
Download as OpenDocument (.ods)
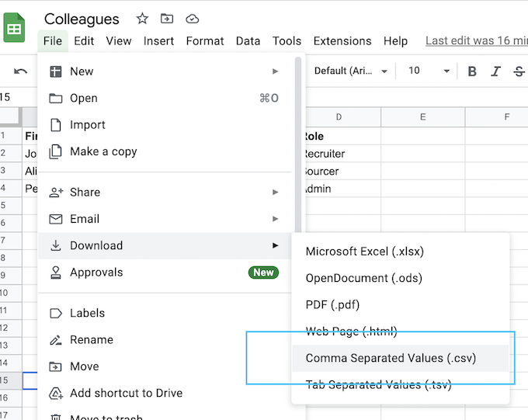coord(401,278)
